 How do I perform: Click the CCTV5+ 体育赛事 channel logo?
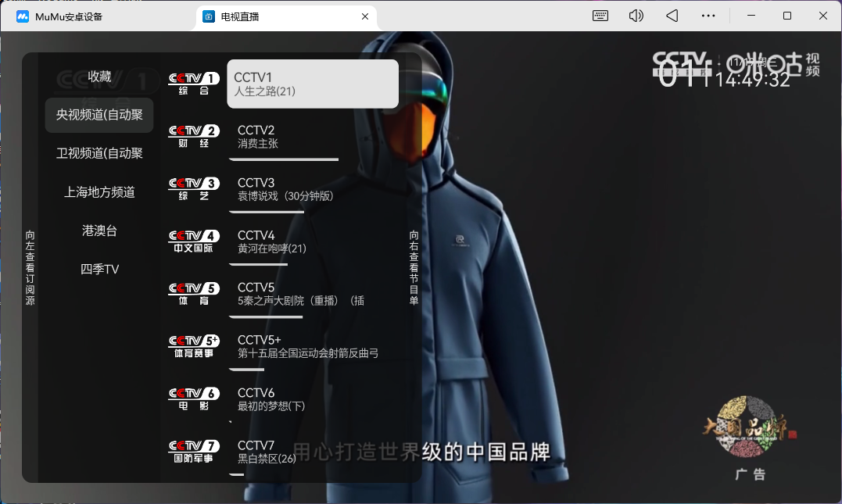(x=193, y=346)
